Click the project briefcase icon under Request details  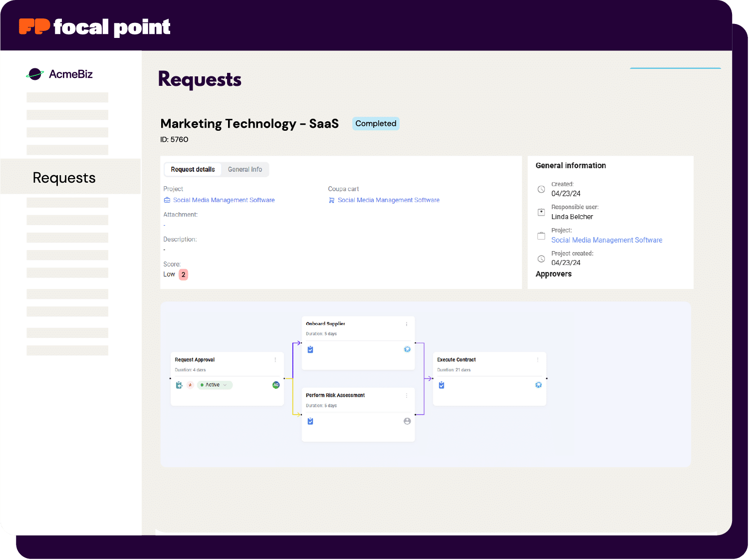click(167, 200)
